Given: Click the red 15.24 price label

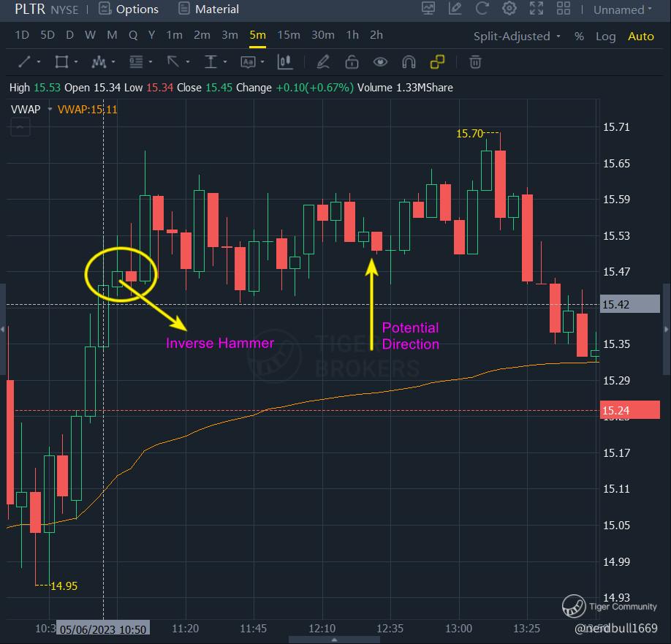Looking at the screenshot, I should (630, 410).
